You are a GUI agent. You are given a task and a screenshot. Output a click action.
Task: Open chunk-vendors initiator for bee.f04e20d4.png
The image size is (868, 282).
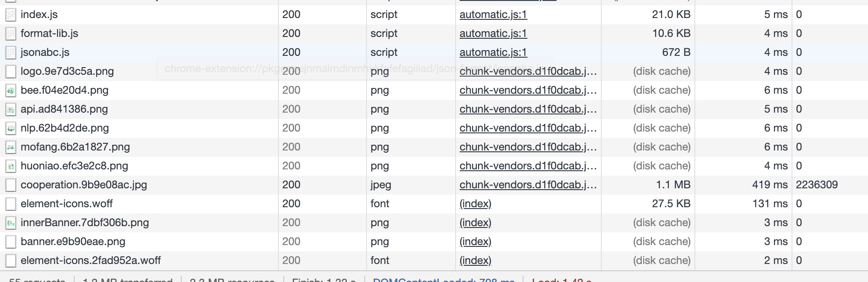pos(528,90)
